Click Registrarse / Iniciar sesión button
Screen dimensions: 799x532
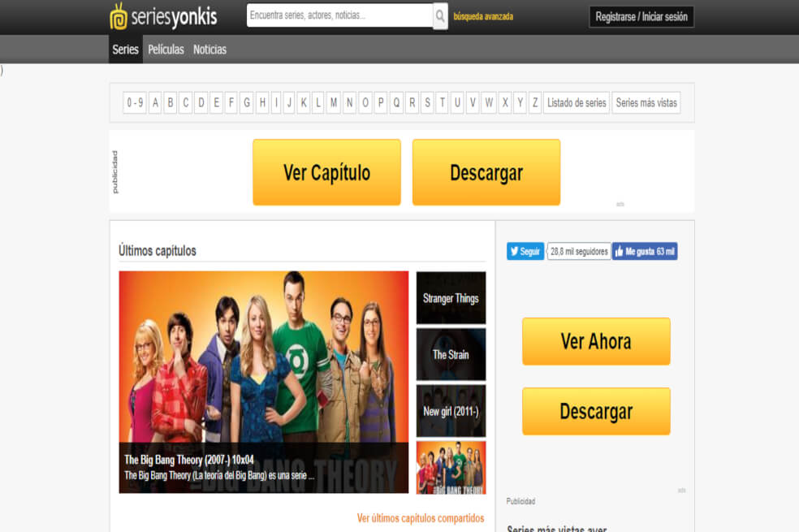641,17
